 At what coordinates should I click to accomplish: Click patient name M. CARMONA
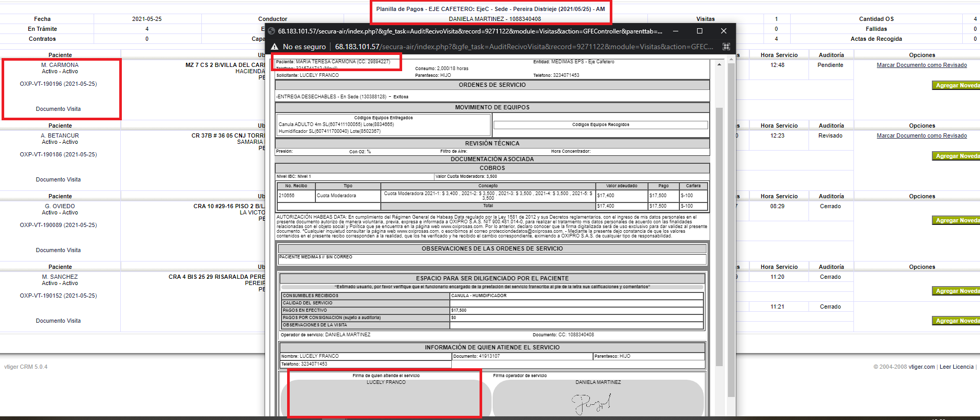click(60, 65)
